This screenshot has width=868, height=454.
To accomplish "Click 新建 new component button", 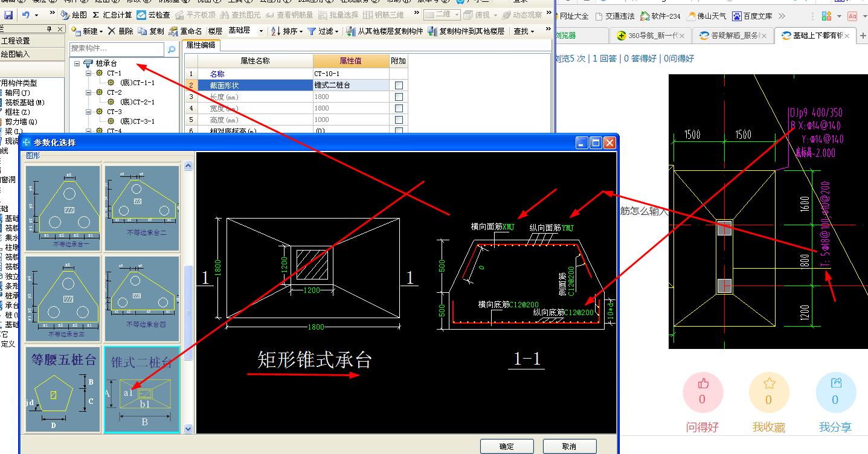I will click(x=87, y=31).
